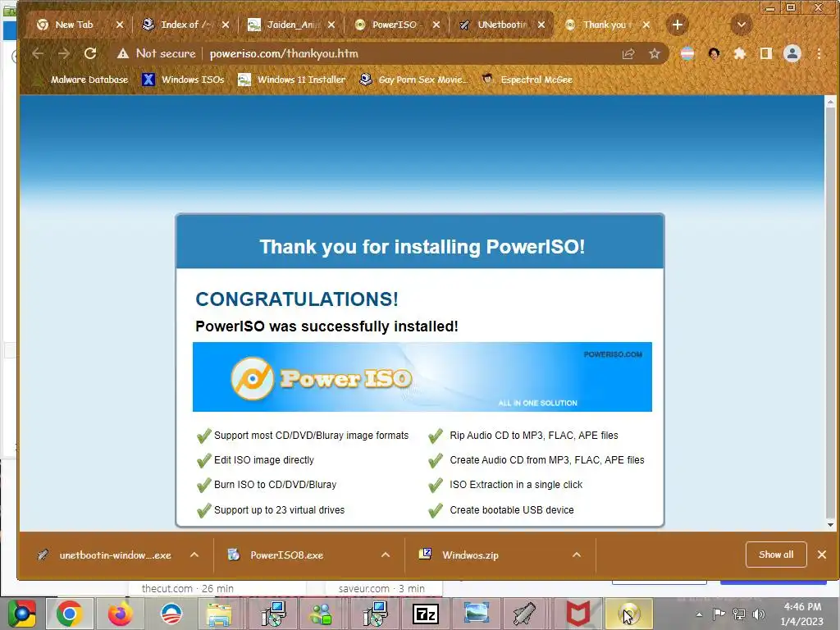Reload the PowerISO thank you page
Screen dimensions: 840x630
pos(90,53)
